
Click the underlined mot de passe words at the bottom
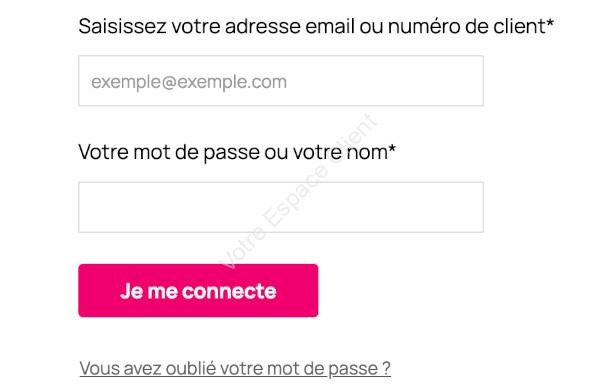(323, 369)
